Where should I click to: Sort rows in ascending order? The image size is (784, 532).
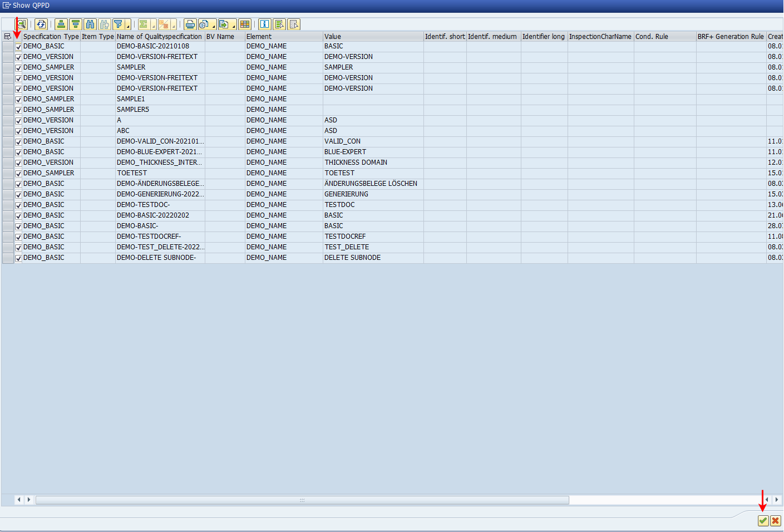pyautogui.click(x=61, y=24)
